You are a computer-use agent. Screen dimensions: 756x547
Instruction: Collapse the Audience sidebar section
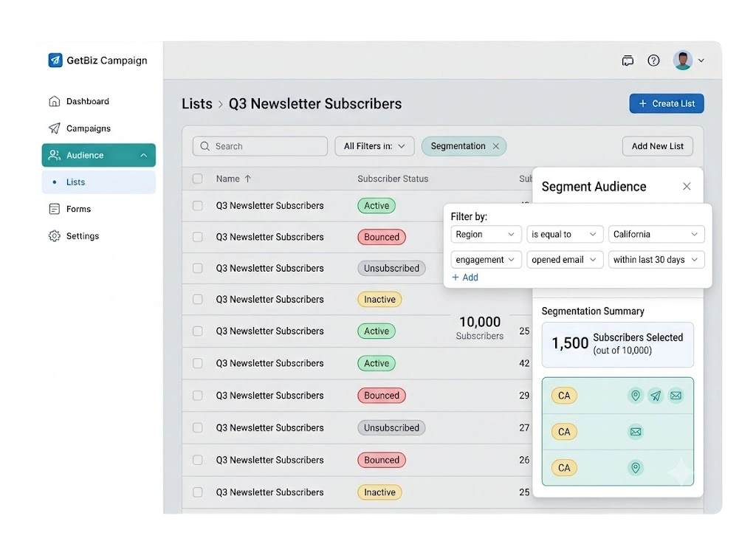(144, 155)
